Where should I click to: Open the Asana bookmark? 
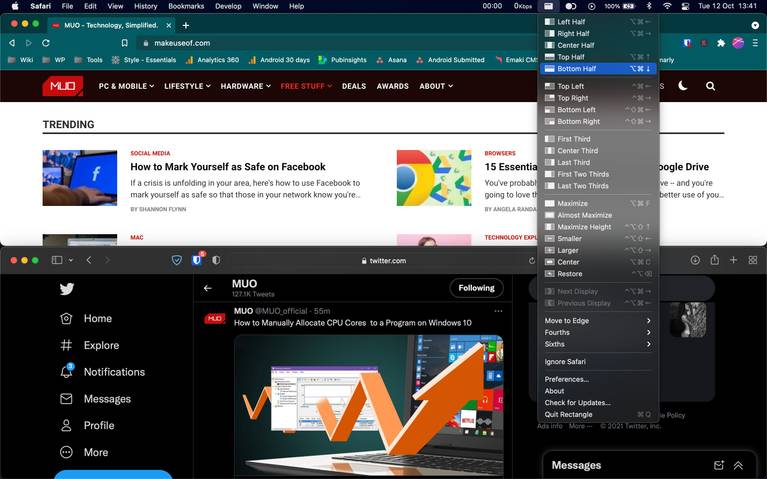pos(391,60)
